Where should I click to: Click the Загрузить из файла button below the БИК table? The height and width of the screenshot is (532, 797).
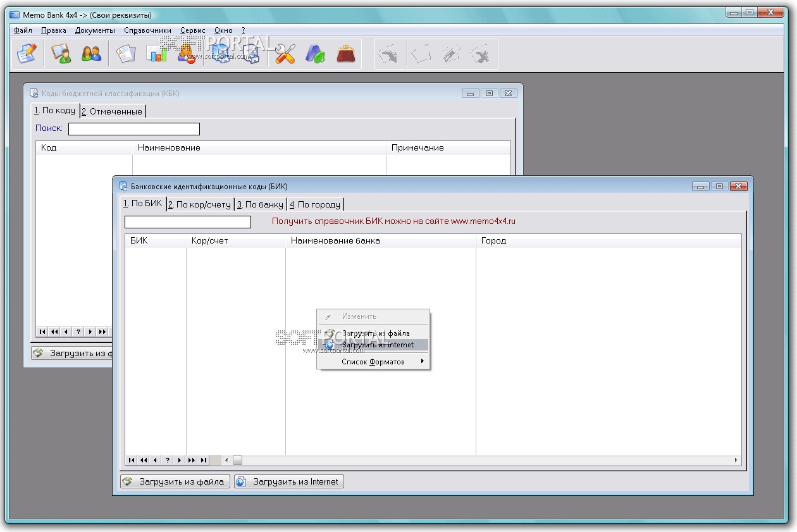175,481
